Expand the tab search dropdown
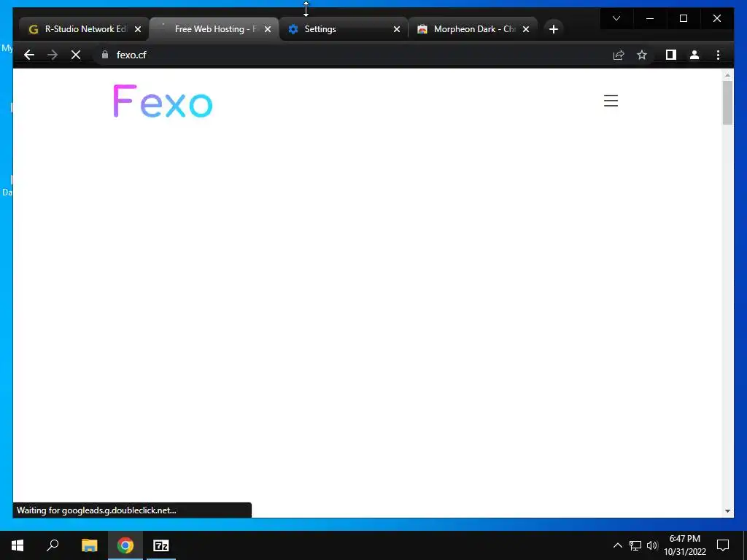This screenshot has width=747, height=560. pyautogui.click(x=616, y=18)
